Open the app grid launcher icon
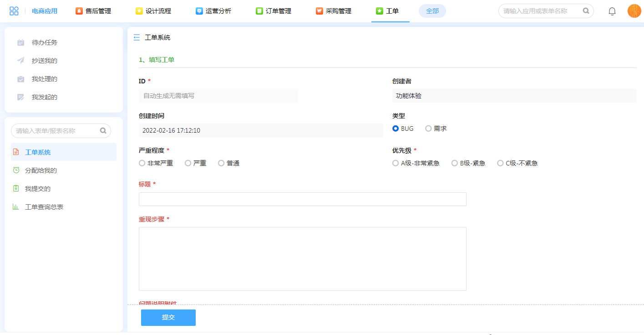This screenshot has height=335, width=644. [x=14, y=11]
